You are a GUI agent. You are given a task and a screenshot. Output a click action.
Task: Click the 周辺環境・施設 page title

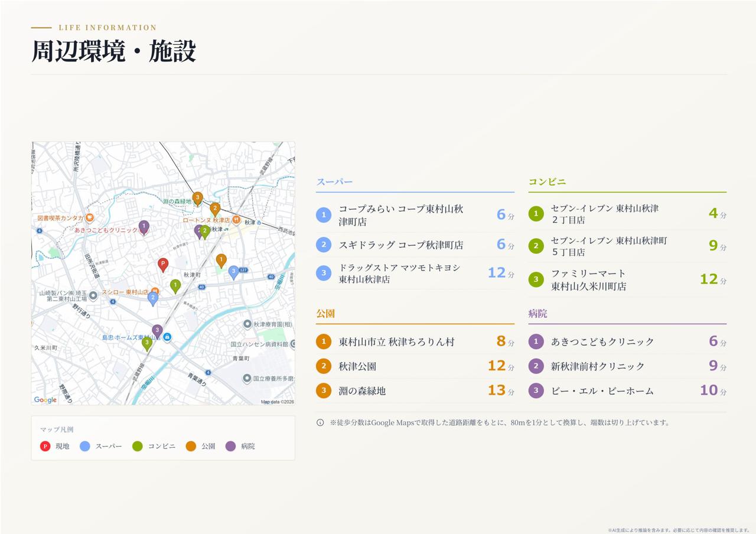point(113,51)
